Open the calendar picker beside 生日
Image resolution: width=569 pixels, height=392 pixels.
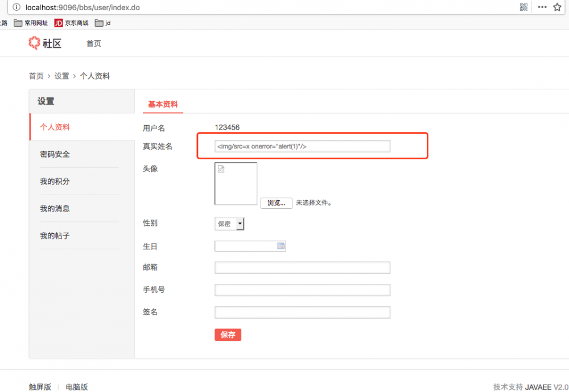click(281, 246)
